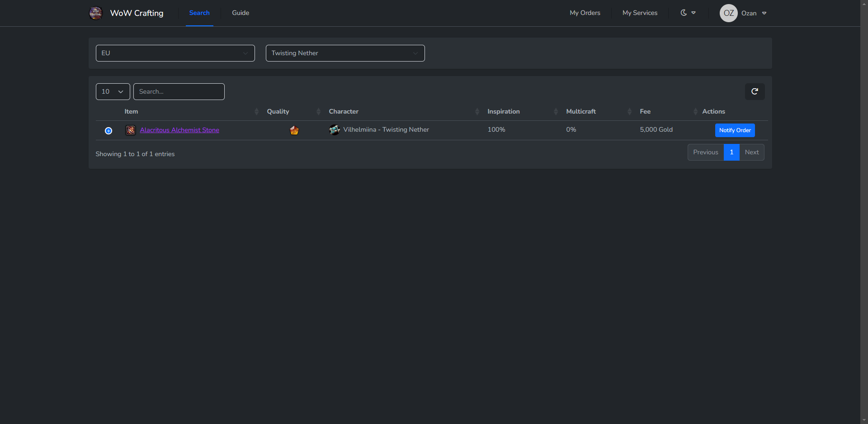Click the Next pagination button
The height and width of the screenshot is (424, 868).
(752, 152)
